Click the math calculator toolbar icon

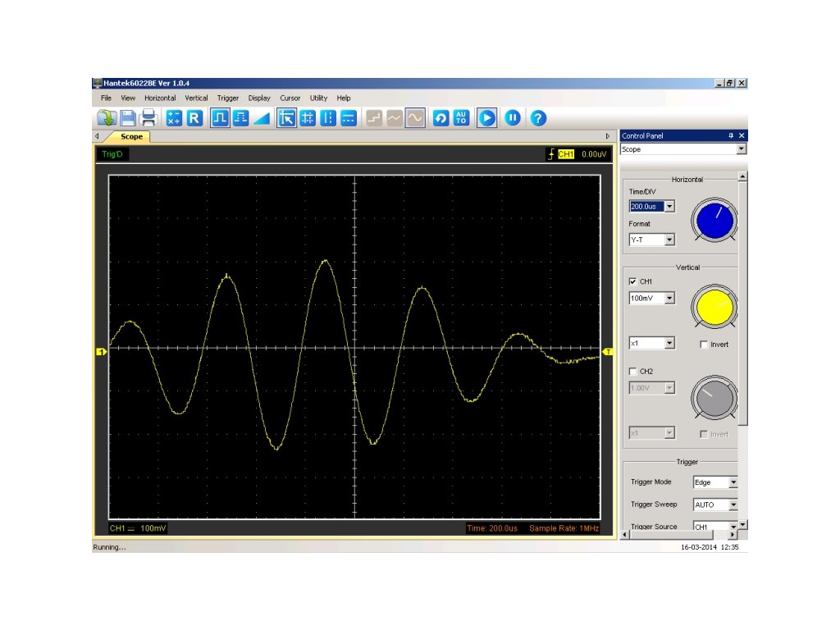[x=174, y=118]
